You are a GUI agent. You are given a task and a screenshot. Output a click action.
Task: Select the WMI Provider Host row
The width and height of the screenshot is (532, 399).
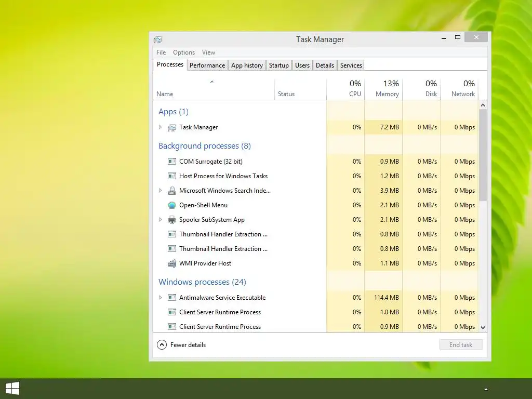click(315, 263)
